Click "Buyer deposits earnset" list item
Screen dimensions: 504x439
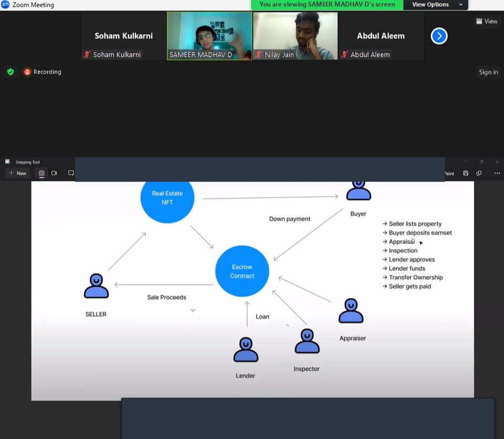[x=417, y=233]
